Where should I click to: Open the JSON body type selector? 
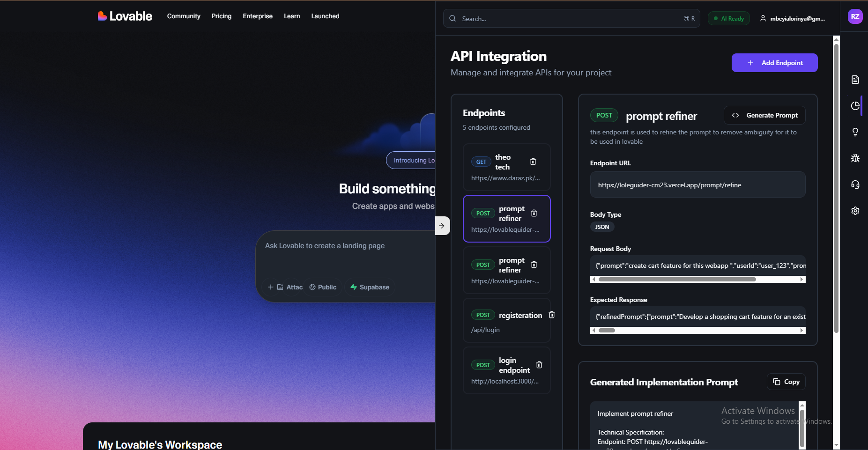coord(602,227)
